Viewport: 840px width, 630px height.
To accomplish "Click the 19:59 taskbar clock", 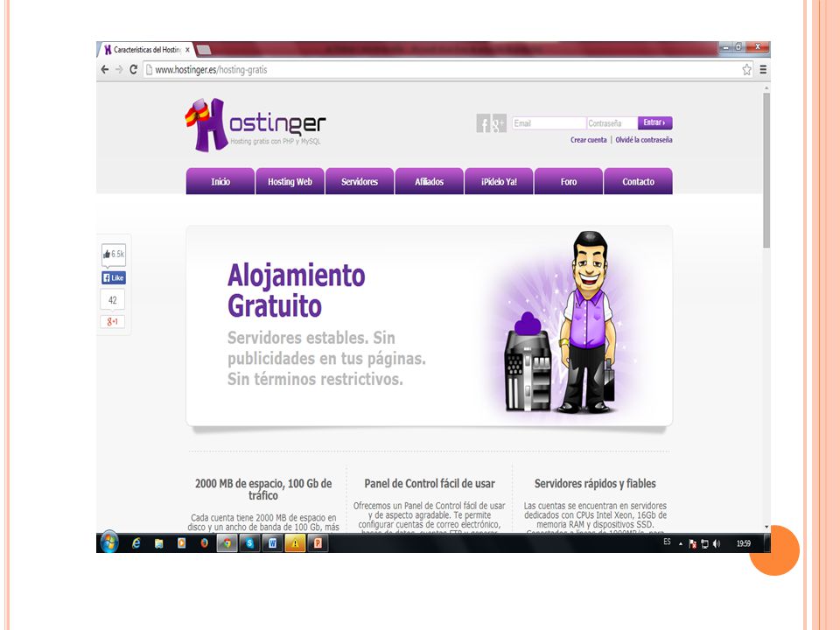I will click(744, 543).
